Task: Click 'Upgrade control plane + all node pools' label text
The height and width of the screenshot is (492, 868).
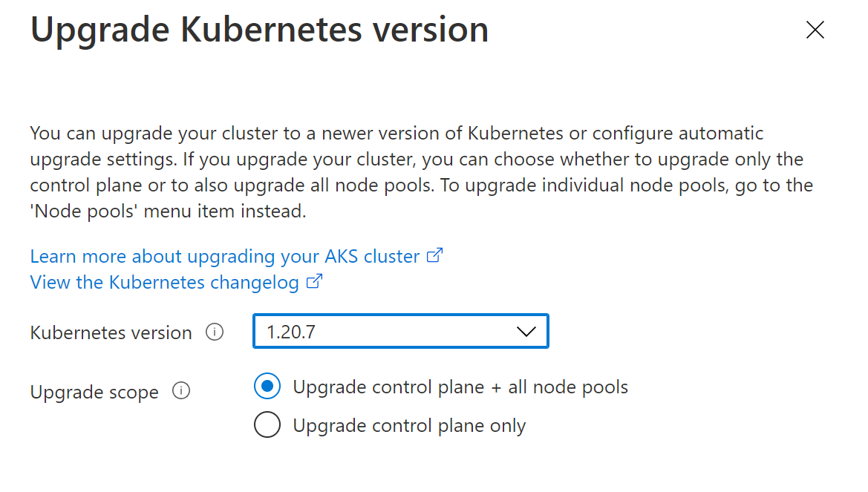Action: point(460,387)
